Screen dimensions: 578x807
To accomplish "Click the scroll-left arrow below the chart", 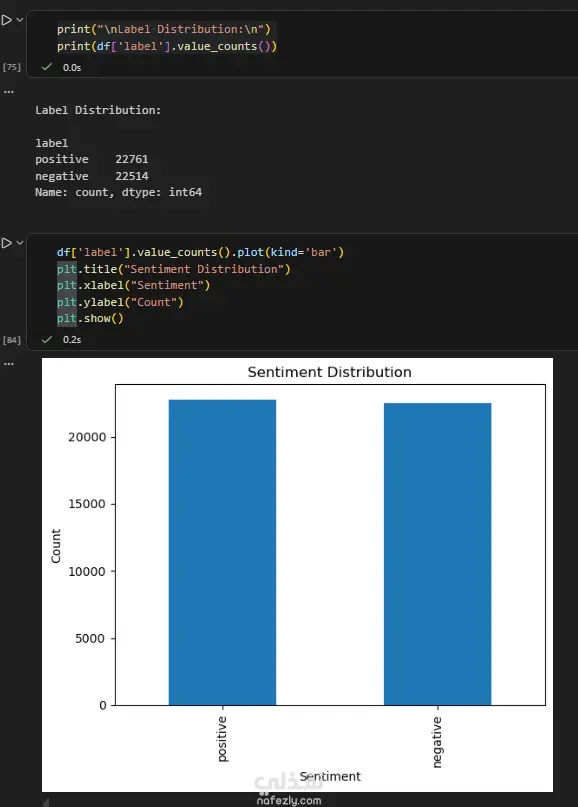I will [46, 802].
